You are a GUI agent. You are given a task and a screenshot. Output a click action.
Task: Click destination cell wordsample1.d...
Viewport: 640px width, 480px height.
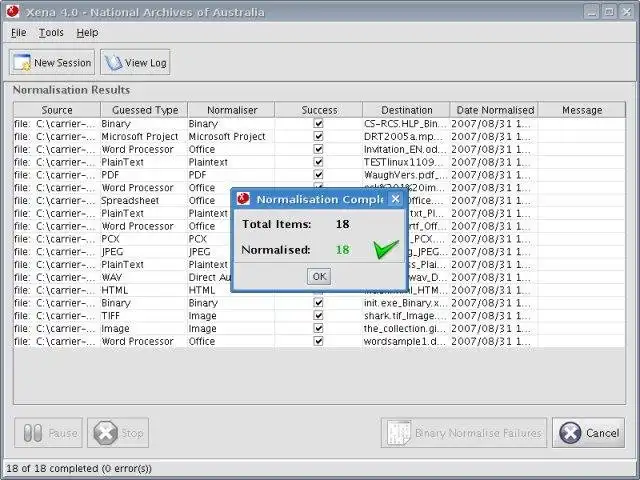click(x=406, y=341)
